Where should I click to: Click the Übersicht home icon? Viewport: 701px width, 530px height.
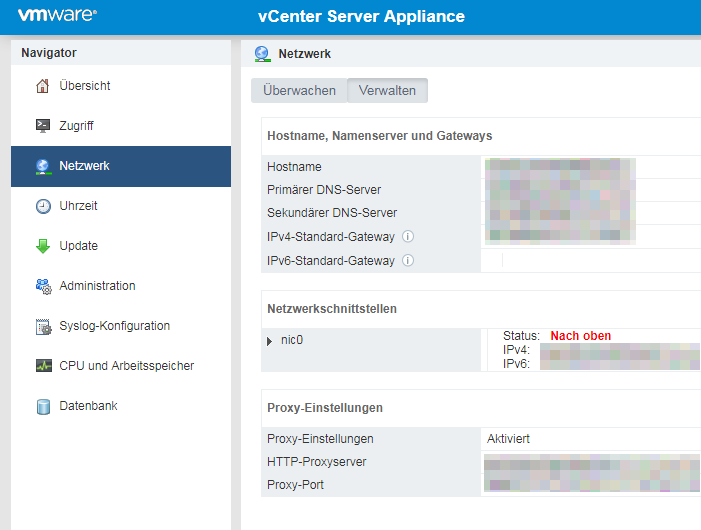coord(42,86)
